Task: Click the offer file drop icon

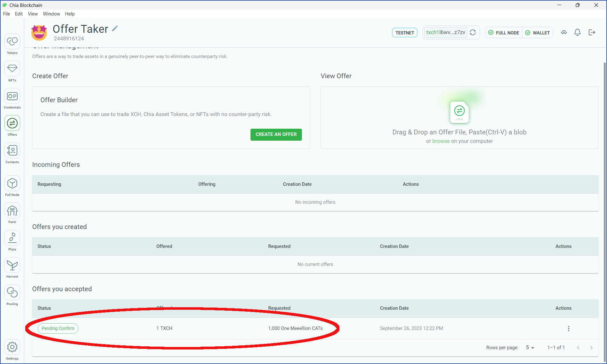Action: coord(459,112)
